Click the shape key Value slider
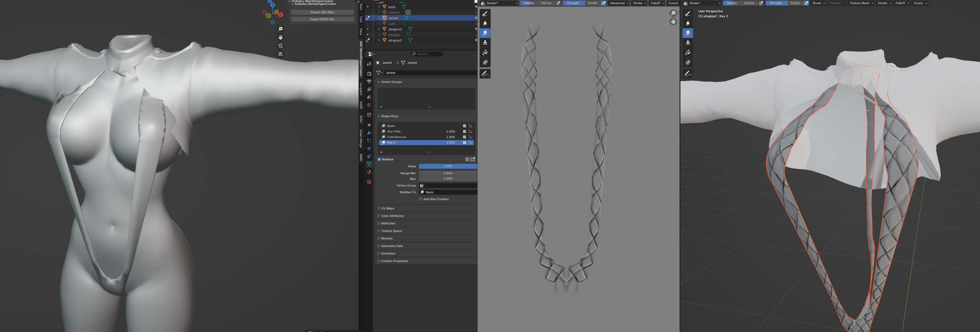The width and height of the screenshot is (980, 332). tap(448, 166)
